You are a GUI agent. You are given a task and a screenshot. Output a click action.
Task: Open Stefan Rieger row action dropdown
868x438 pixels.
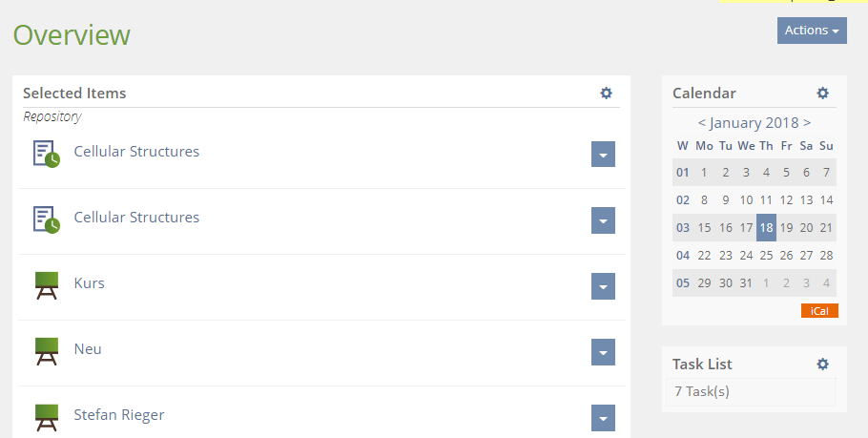[603, 418]
